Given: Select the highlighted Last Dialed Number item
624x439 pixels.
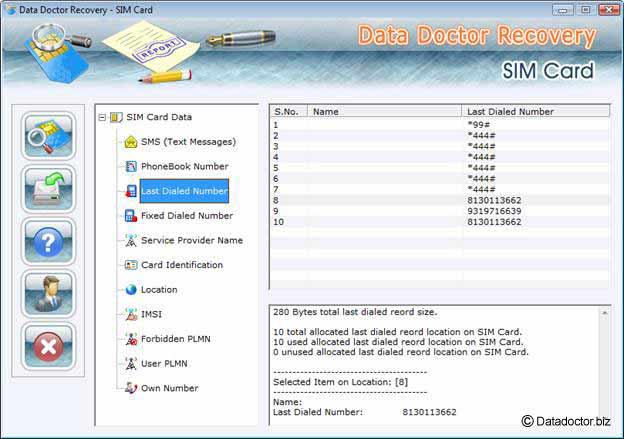Looking at the screenshot, I should (184, 191).
